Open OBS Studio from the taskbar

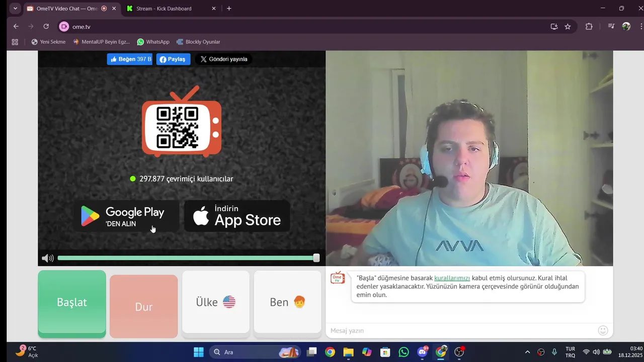tap(459, 352)
